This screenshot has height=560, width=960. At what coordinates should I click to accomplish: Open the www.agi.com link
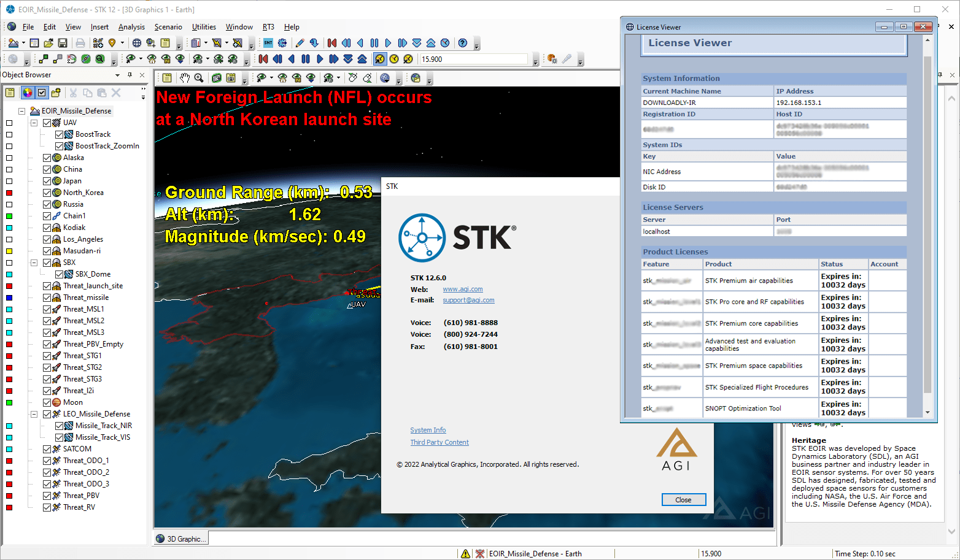coord(463,290)
